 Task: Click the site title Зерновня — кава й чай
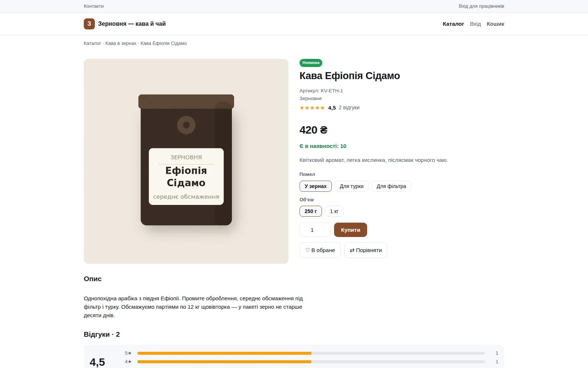132,24
